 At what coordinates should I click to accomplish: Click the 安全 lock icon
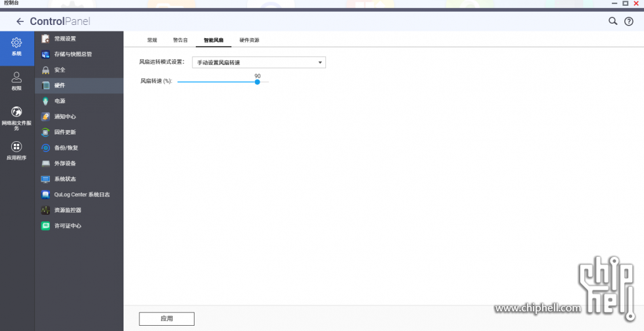coord(45,70)
